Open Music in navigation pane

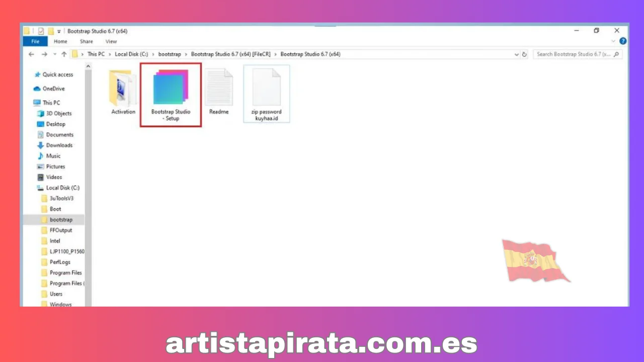point(49,156)
